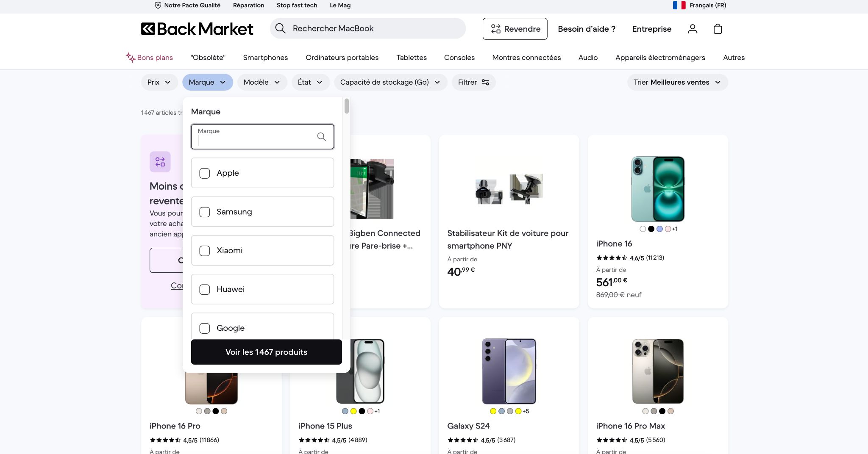The width and height of the screenshot is (868, 454).
Task: Open the Galaxy S24 product image
Action: [x=509, y=371]
